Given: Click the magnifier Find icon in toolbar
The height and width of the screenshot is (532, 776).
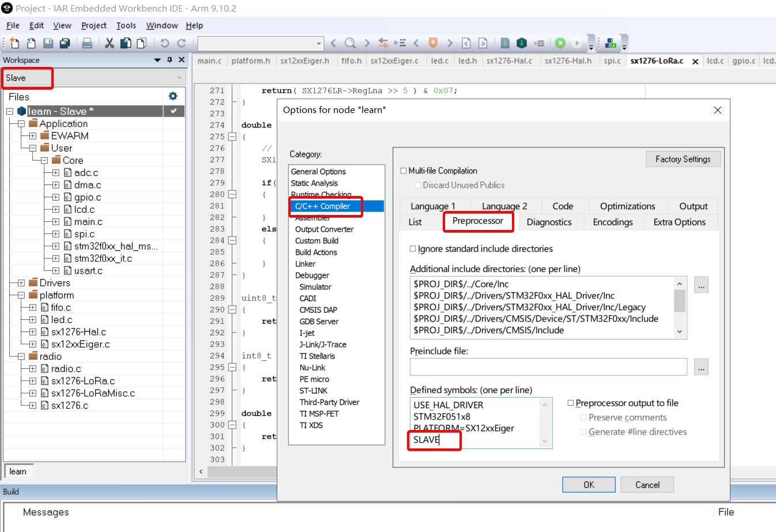Looking at the screenshot, I should point(350,43).
